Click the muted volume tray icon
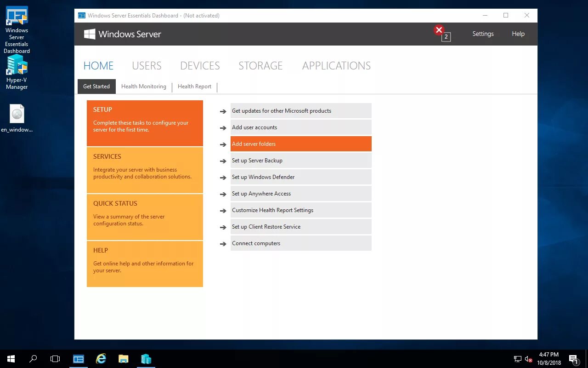Image resolution: width=588 pixels, height=368 pixels. [529, 359]
